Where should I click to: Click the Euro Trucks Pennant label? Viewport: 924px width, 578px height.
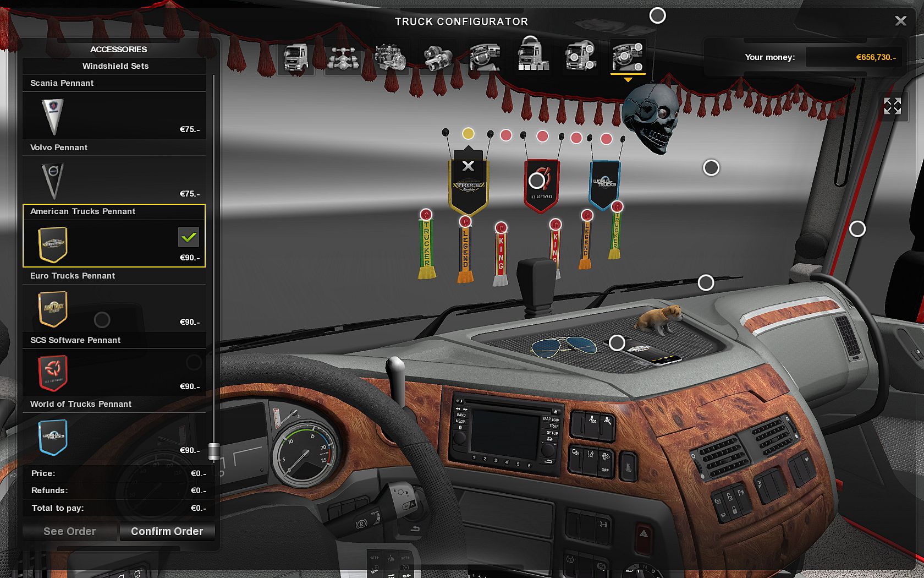click(x=73, y=276)
